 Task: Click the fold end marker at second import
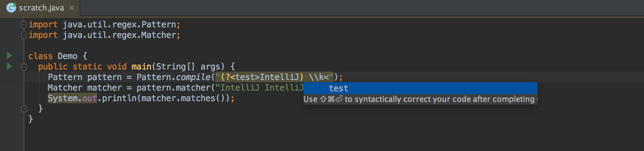[24, 35]
